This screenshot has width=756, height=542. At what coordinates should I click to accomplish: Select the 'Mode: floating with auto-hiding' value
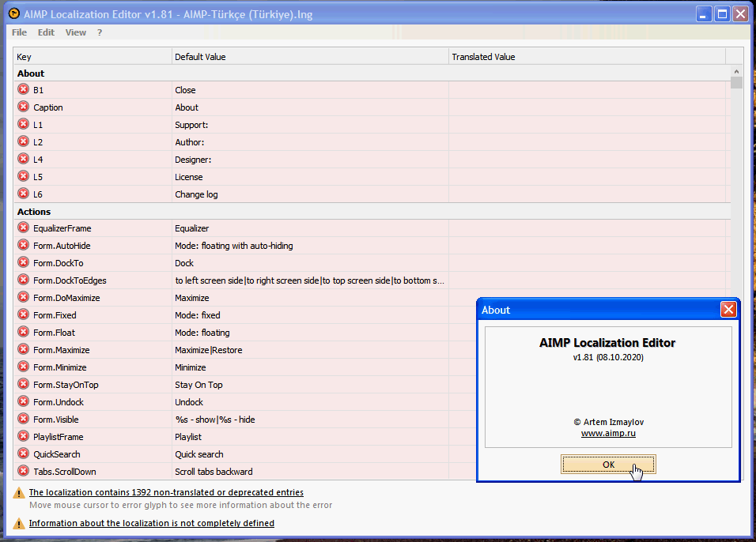[x=310, y=246]
